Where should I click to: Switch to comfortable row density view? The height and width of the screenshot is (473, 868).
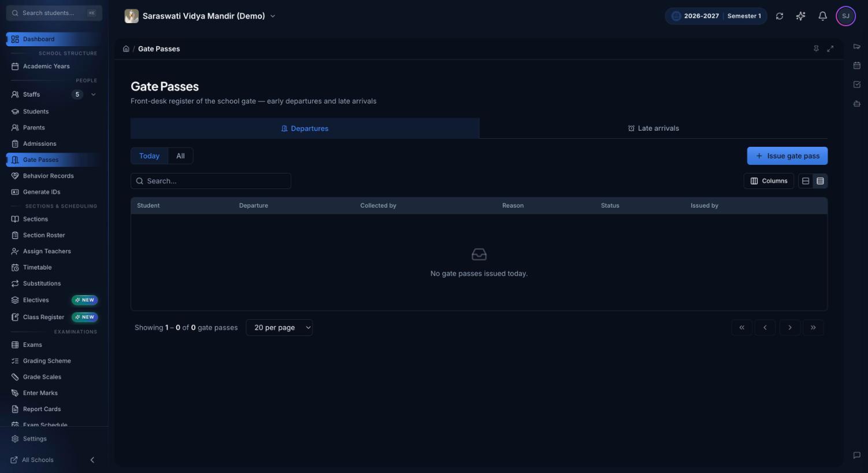tap(806, 181)
